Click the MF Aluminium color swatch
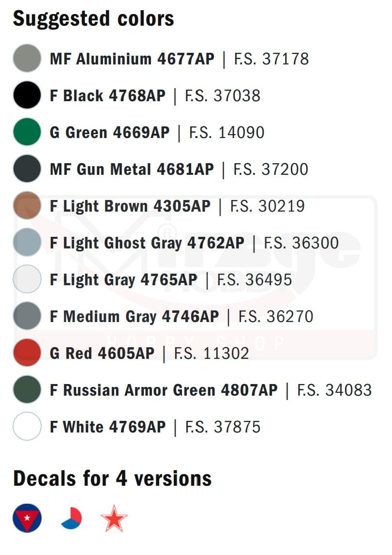Viewport: 392px width, 555px height. (27, 59)
